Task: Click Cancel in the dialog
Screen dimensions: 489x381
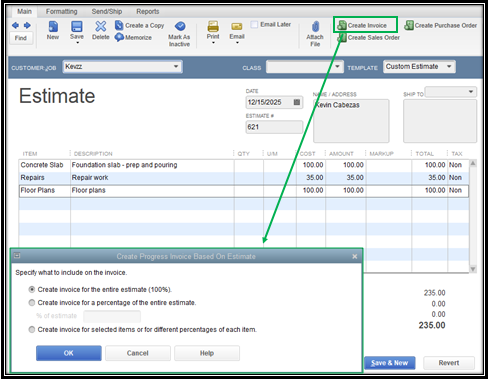Action: pos(138,353)
